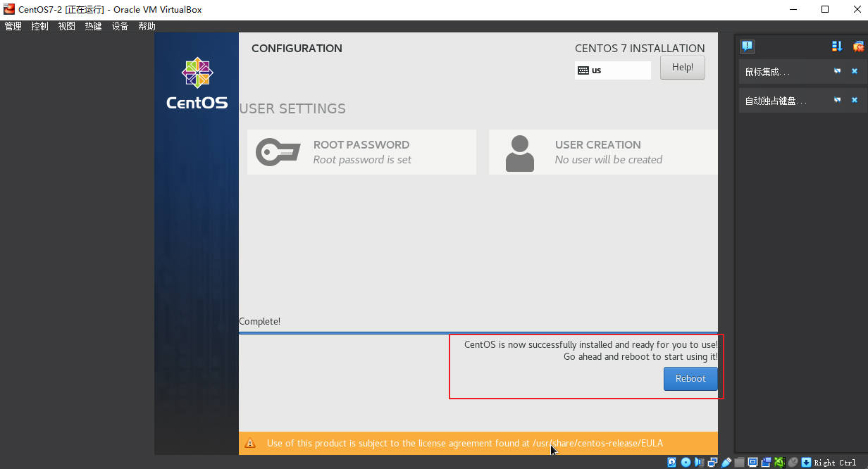Click the network adapter status icon
This screenshot has width=868, height=469.
[712, 462]
